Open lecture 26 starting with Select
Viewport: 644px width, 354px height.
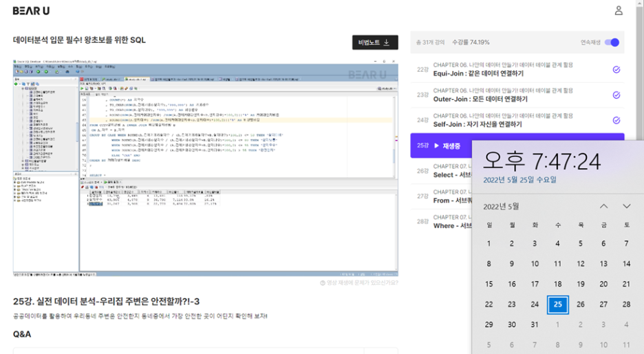(x=441, y=171)
